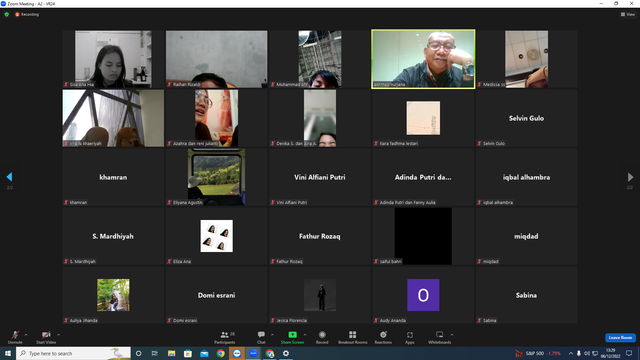Click Jesica Florencia's profile picture
The width and height of the screenshot is (640, 360).
[320, 295]
